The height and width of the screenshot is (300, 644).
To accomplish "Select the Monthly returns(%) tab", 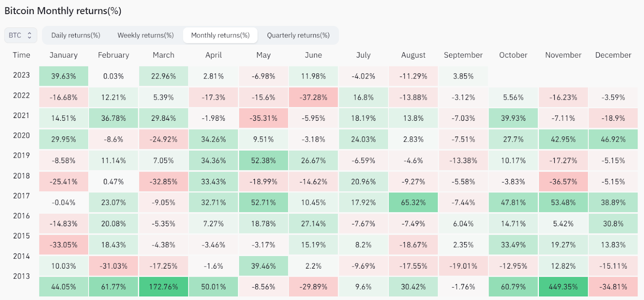I will click(220, 35).
